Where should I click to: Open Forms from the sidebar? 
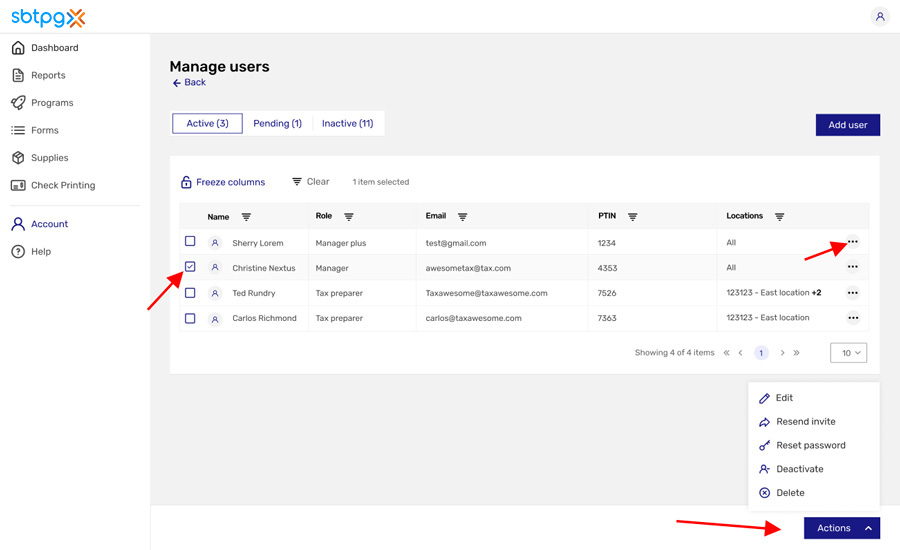(35, 130)
